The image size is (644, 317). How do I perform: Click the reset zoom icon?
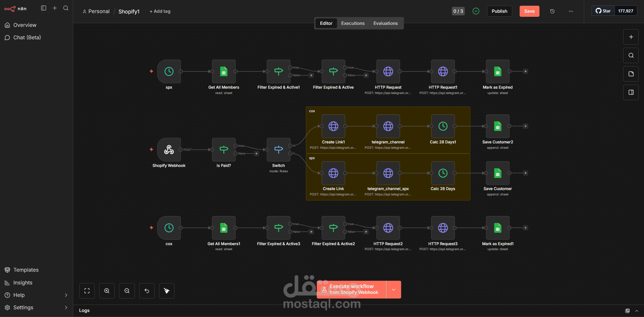pos(147,291)
